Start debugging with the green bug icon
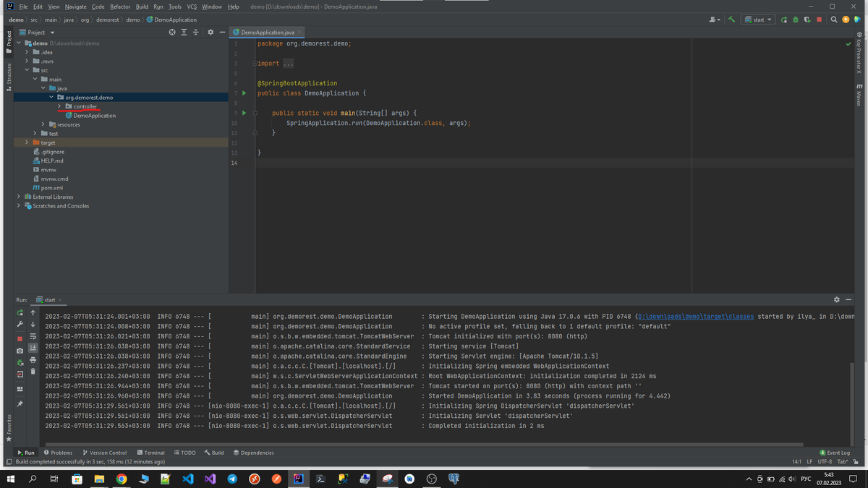The image size is (868, 488). pos(796,20)
